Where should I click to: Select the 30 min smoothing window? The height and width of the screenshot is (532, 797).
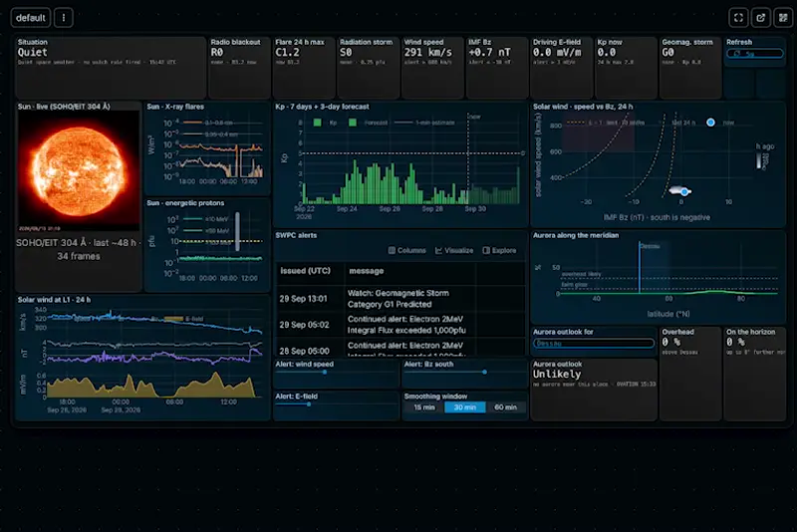pyautogui.click(x=465, y=407)
